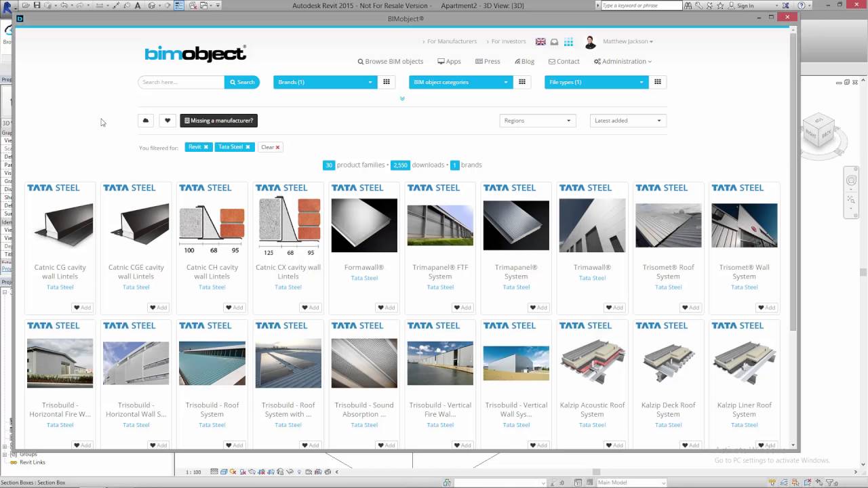Open the Matthew Jackson account dropdown
The image size is (868, 488).
(x=628, y=41)
